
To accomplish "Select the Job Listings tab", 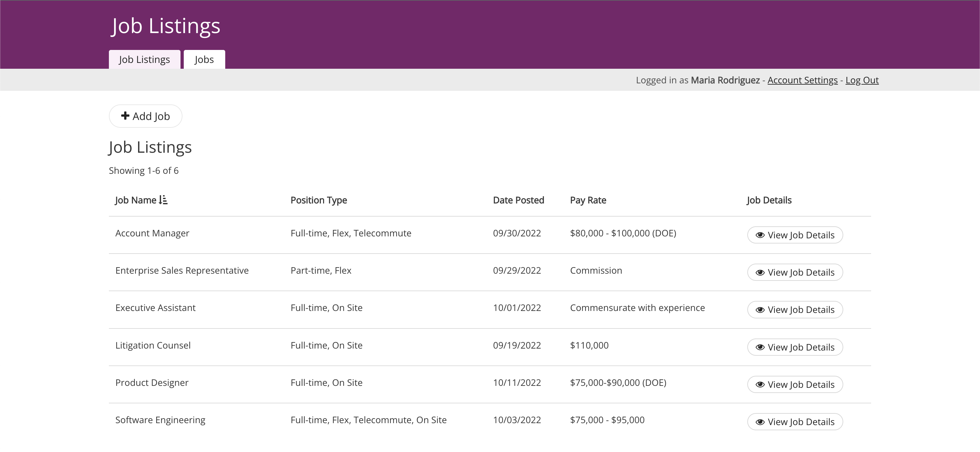I will click(144, 59).
